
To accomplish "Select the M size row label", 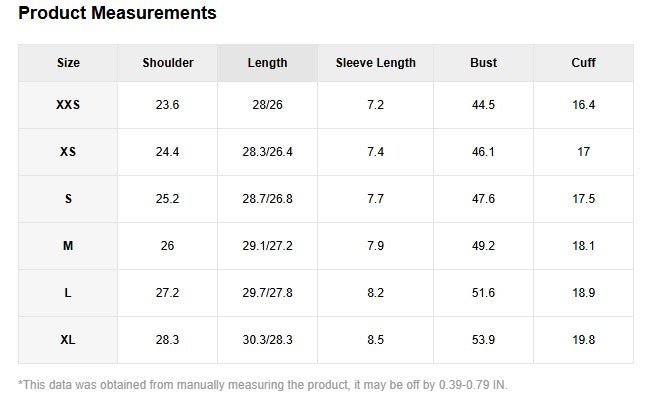I will 68,246.
